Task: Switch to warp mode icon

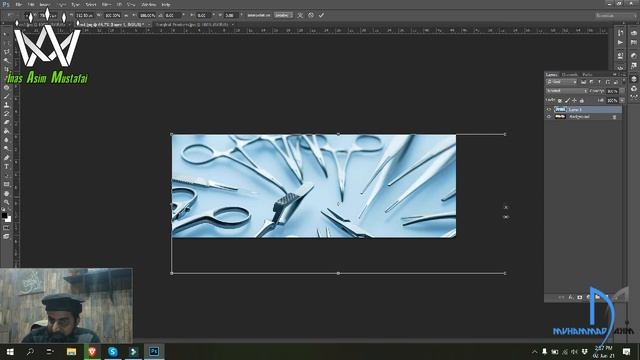Action: [300, 15]
